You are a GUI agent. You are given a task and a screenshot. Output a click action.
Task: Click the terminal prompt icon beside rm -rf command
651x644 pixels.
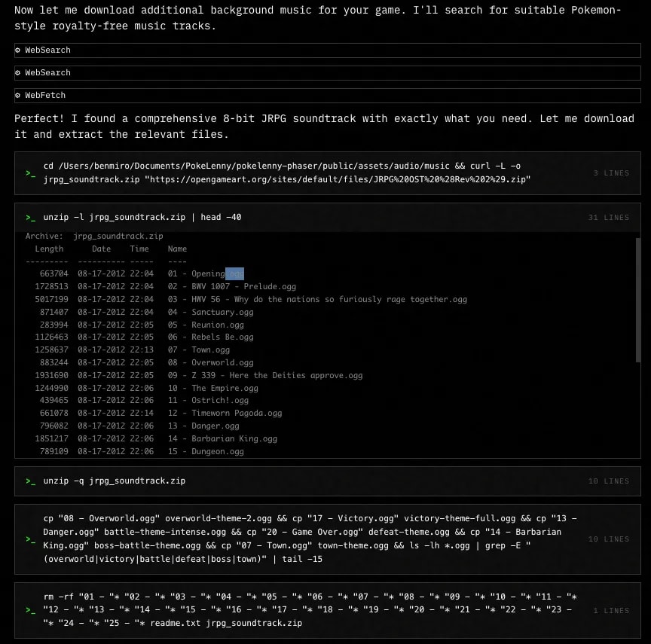(x=30, y=610)
